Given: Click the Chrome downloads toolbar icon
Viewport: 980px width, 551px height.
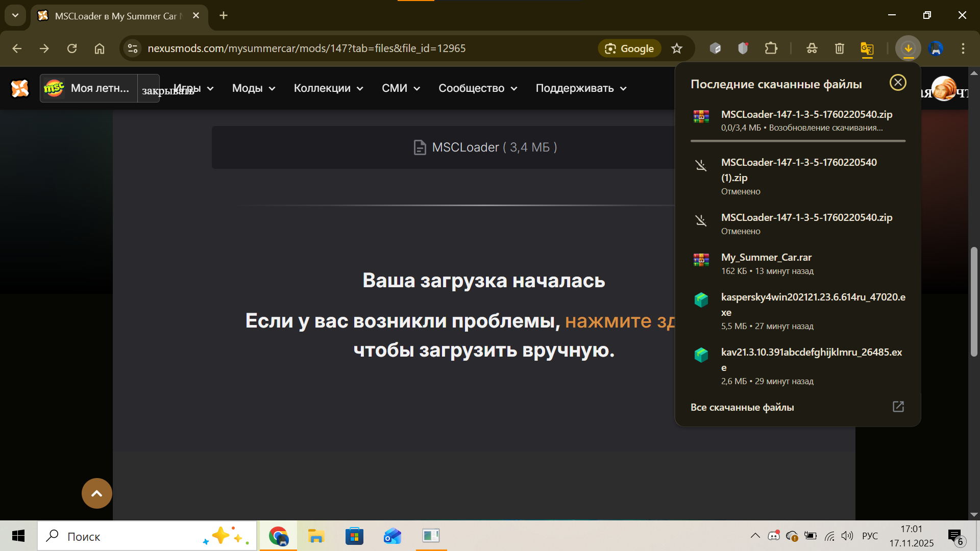Looking at the screenshot, I should [908, 48].
